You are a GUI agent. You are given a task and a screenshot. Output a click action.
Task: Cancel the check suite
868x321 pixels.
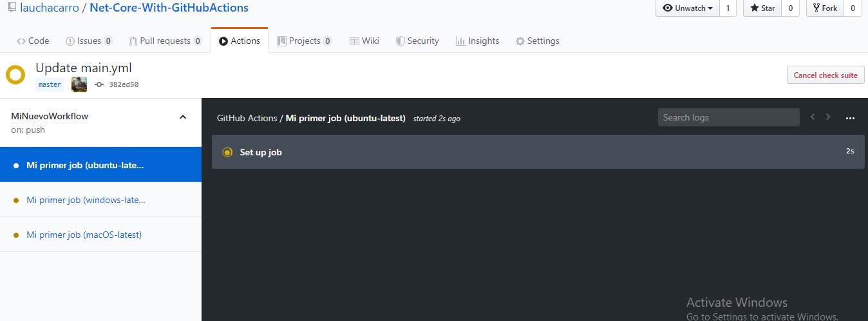(x=826, y=75)
